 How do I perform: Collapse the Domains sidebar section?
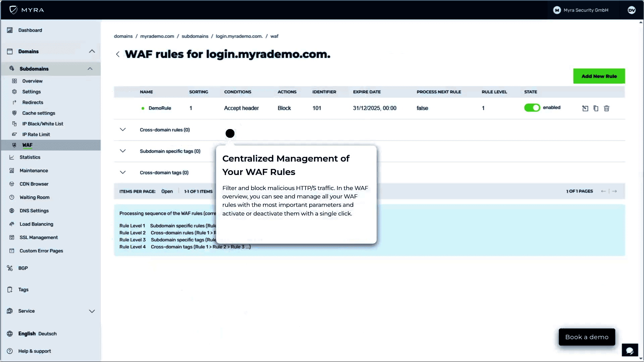click(x=92, y=51)
